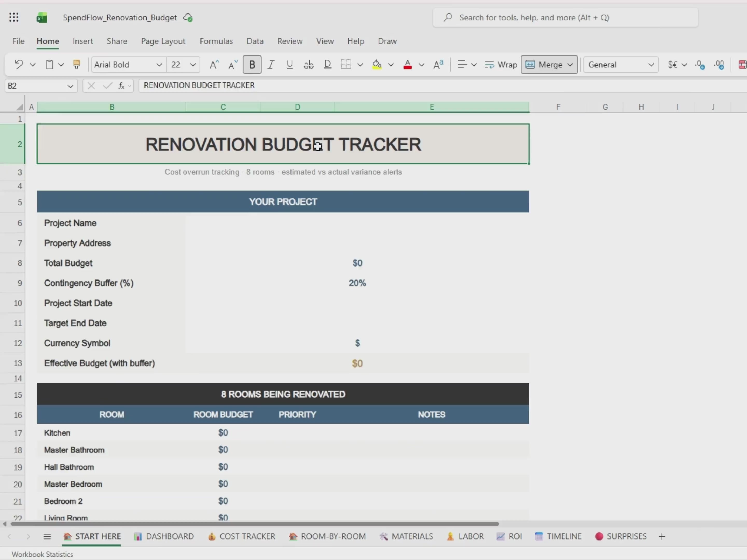The width and height of the screenshot is (747, 560).
Task: Switch to the Review ribbon tab
Action: (x=290, y=41)
